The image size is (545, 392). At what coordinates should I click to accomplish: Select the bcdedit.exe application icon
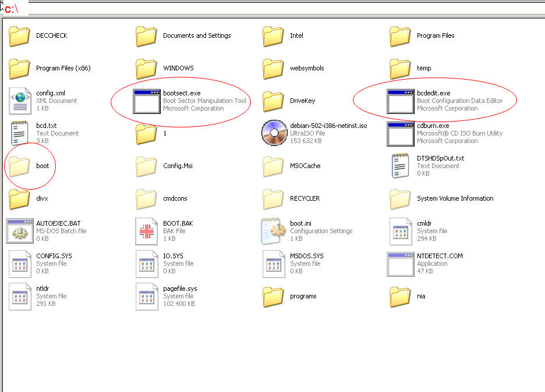tap(401, 101)
